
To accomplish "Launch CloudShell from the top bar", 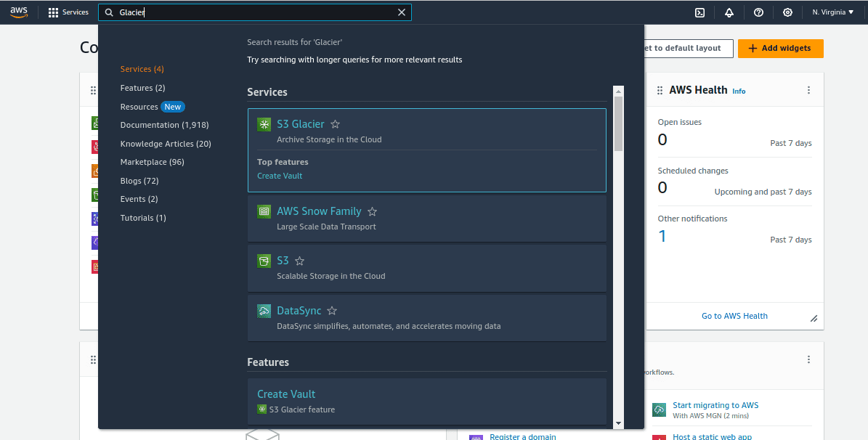I will [699, 12].
